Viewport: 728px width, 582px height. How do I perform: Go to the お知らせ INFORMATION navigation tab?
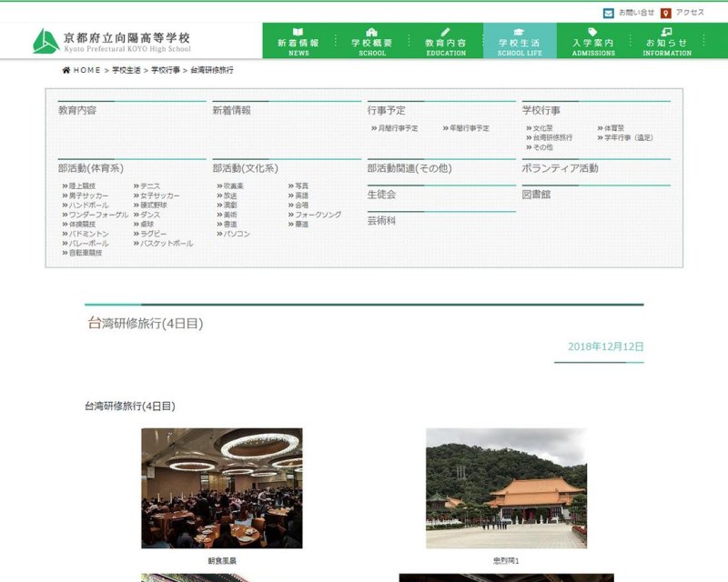click(x=666, y=42)
